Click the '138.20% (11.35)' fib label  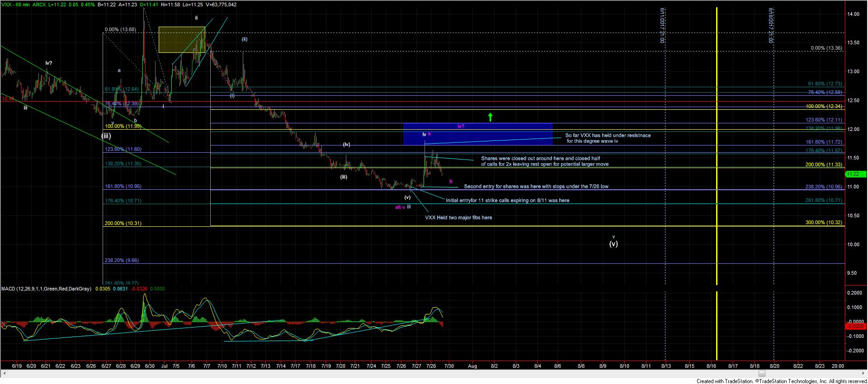tap(123, 164)
